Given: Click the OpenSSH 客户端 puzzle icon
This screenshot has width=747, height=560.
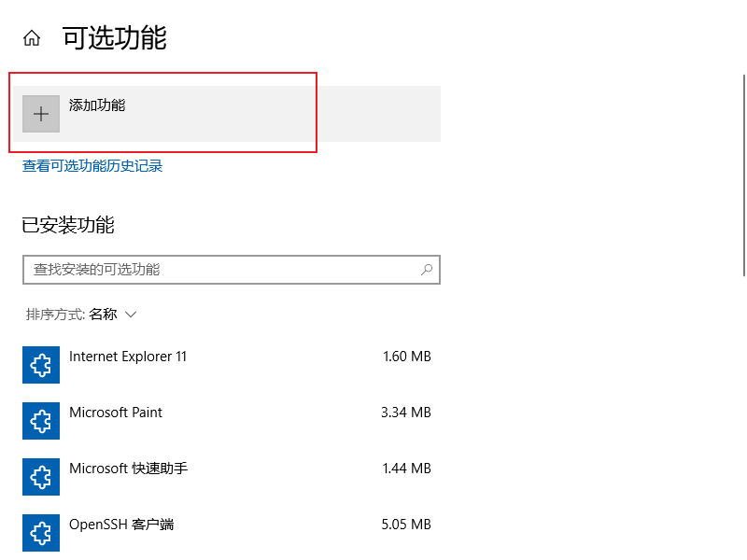Looking at the screenshot, I should [41, 532].
